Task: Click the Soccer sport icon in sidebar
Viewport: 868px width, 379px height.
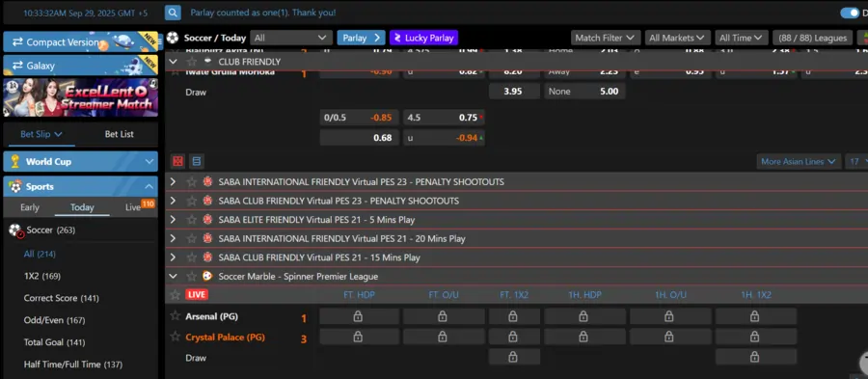Action: 16,230
